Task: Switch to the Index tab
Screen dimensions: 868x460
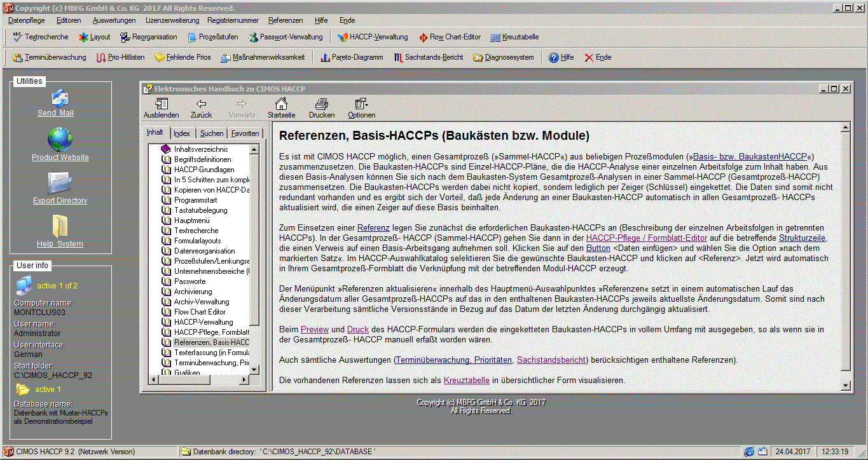Action: (x=182, y=133)
